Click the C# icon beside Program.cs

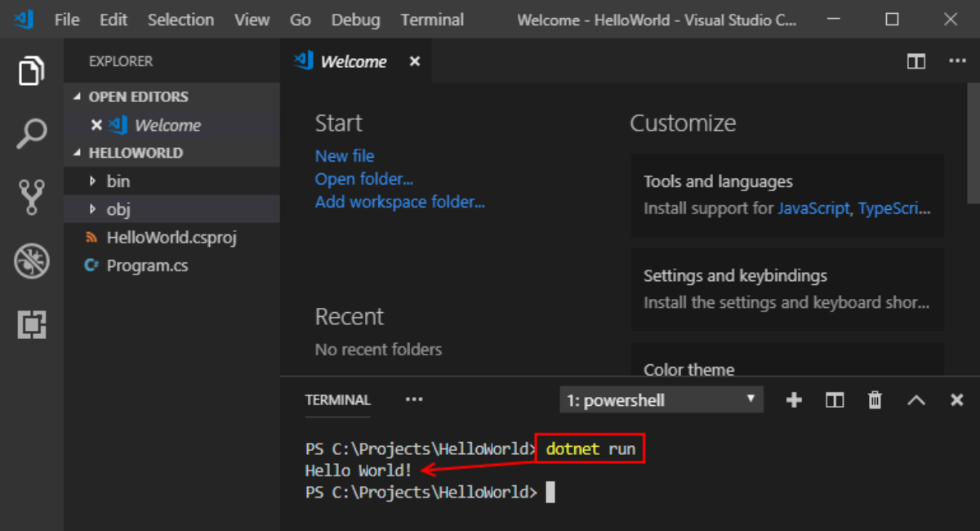[x=92, y=265]
